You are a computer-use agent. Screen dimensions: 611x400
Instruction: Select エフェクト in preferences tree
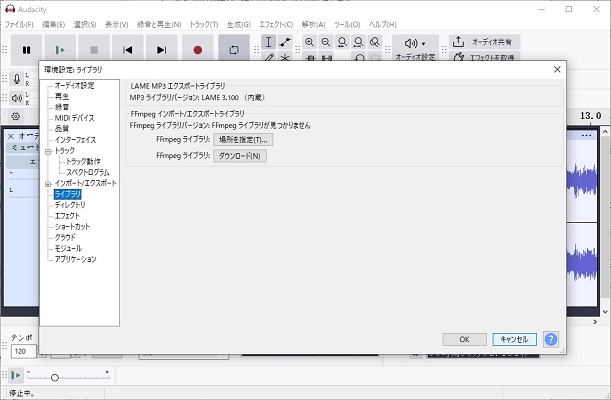(67, 216)
